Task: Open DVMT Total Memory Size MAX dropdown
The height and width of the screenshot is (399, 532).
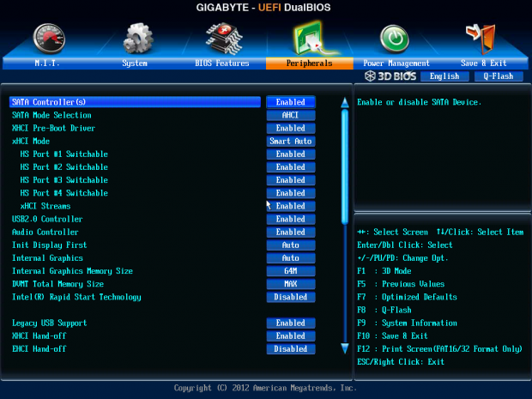Action: (291, 284)
